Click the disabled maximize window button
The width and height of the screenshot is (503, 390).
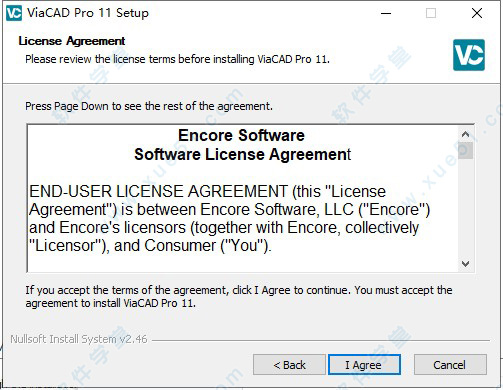pyautogui.click(x=431, y=13)
